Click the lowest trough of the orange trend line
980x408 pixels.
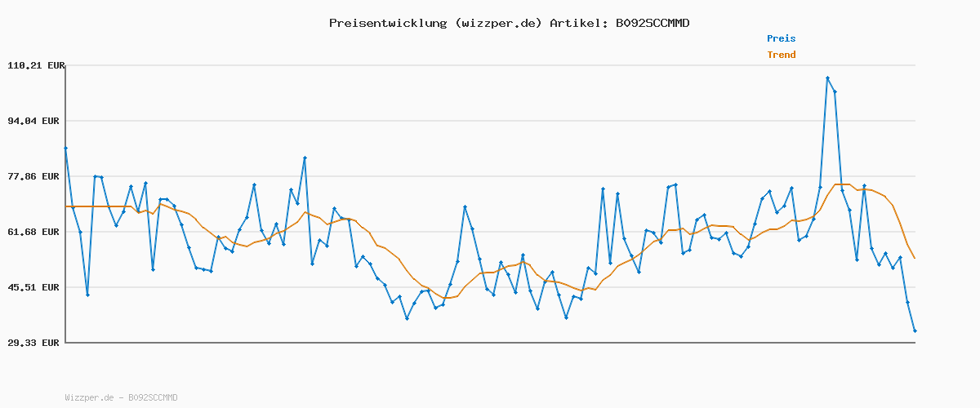[x=447, y=298]
